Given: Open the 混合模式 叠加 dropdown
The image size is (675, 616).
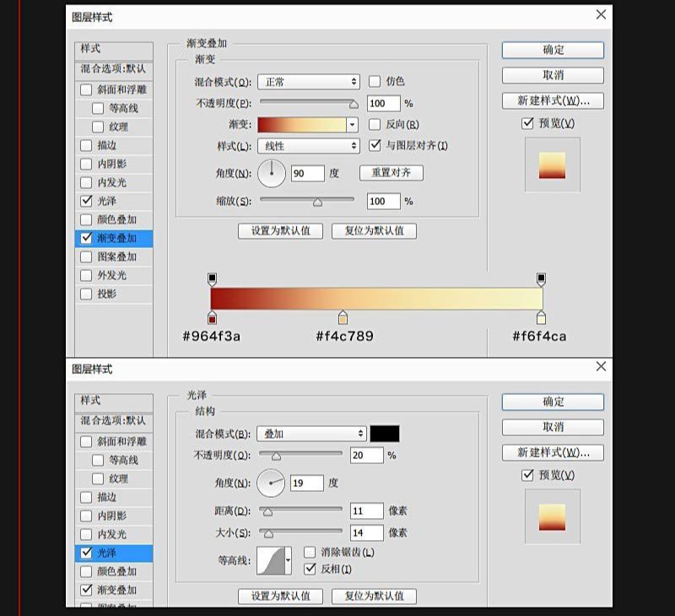Looking at the screenshot, I should [311, 434].
